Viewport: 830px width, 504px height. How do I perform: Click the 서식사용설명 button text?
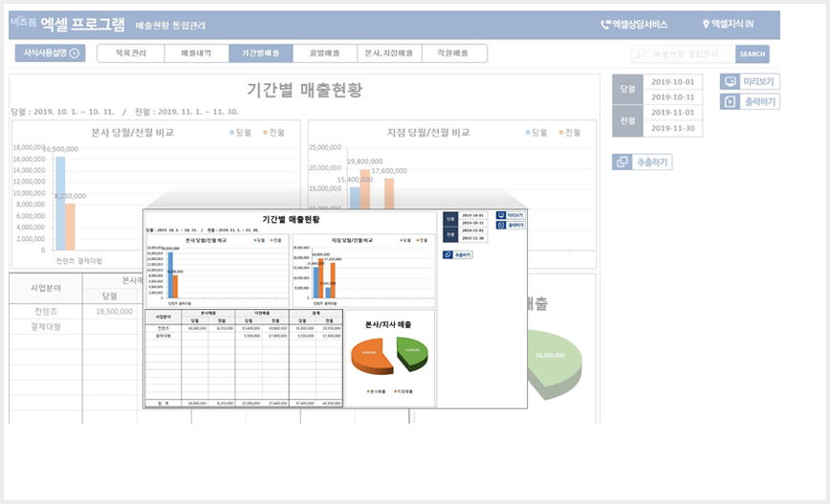click(x=45, y=53)
